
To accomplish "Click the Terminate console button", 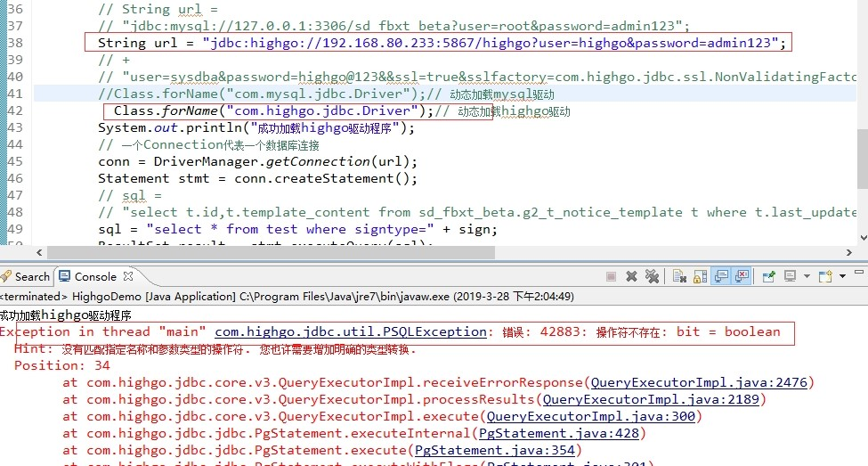I will tap(611, 276).
